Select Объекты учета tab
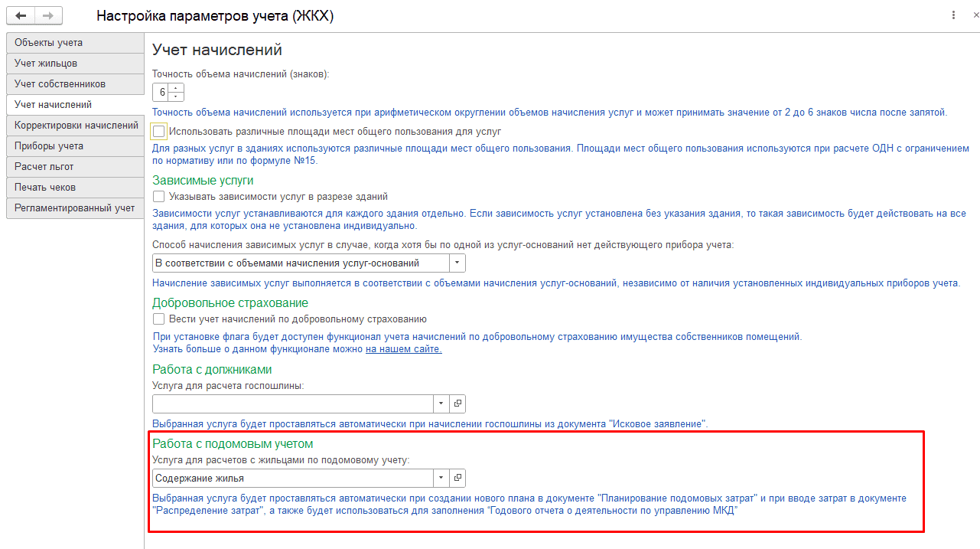Screen dimensions: 980x549 pos(75,43)
